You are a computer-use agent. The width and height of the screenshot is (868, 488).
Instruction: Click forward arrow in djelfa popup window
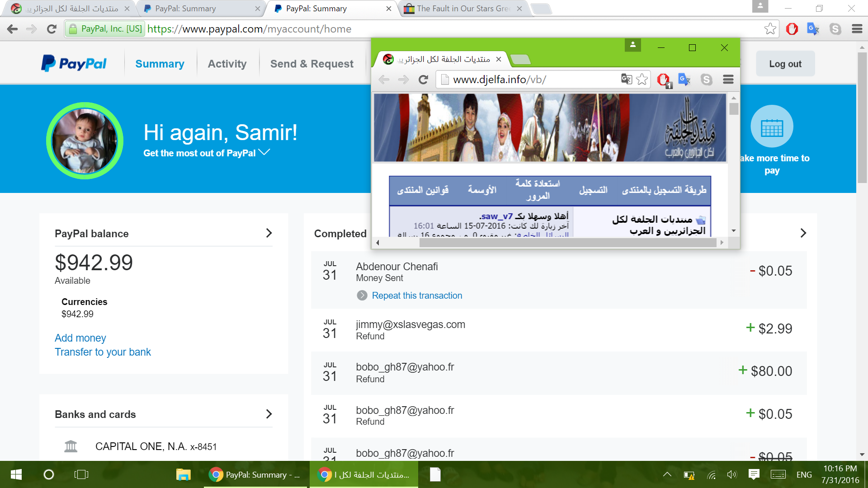(403, 80)
